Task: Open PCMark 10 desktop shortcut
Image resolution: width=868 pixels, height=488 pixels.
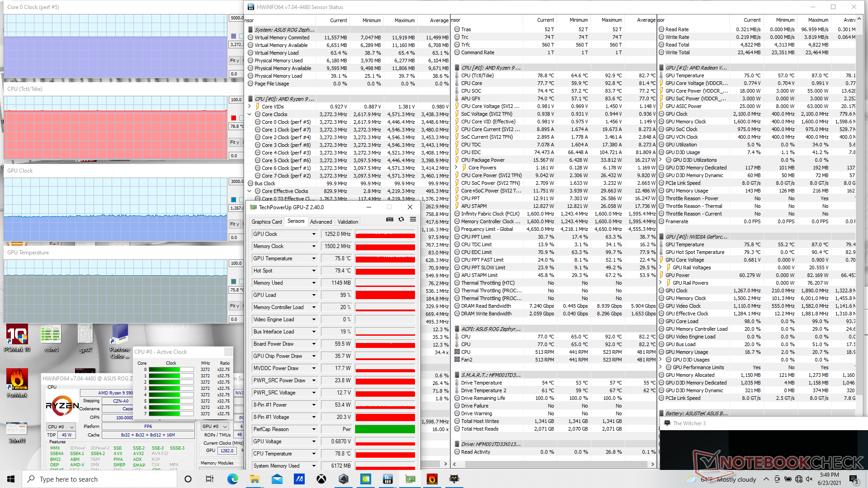Action: 17,338
